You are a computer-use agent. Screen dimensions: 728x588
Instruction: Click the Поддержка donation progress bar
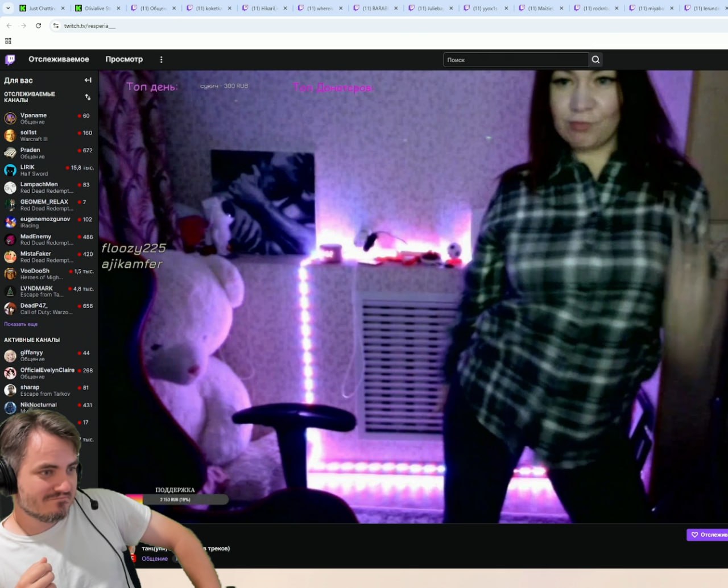pos(176,499)
